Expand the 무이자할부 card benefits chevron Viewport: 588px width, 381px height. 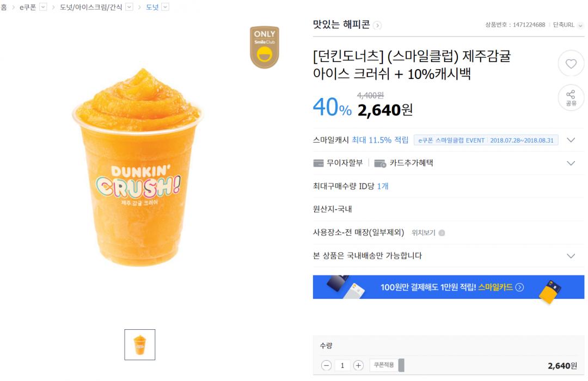(x=571, y=163)
